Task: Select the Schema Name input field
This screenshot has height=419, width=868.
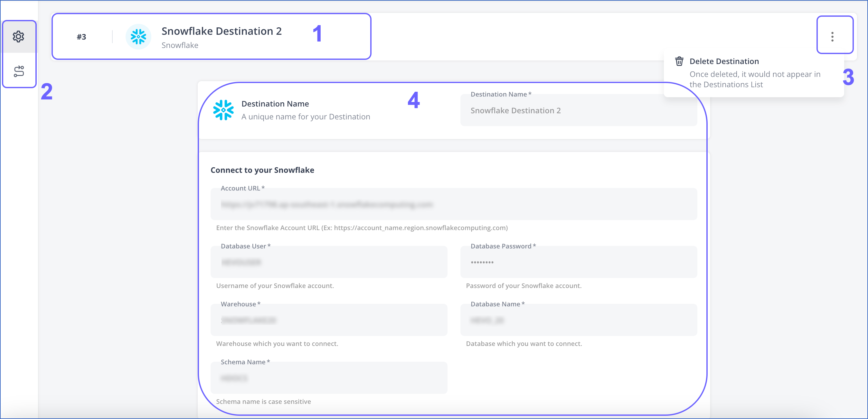Action: coord(329,378)
